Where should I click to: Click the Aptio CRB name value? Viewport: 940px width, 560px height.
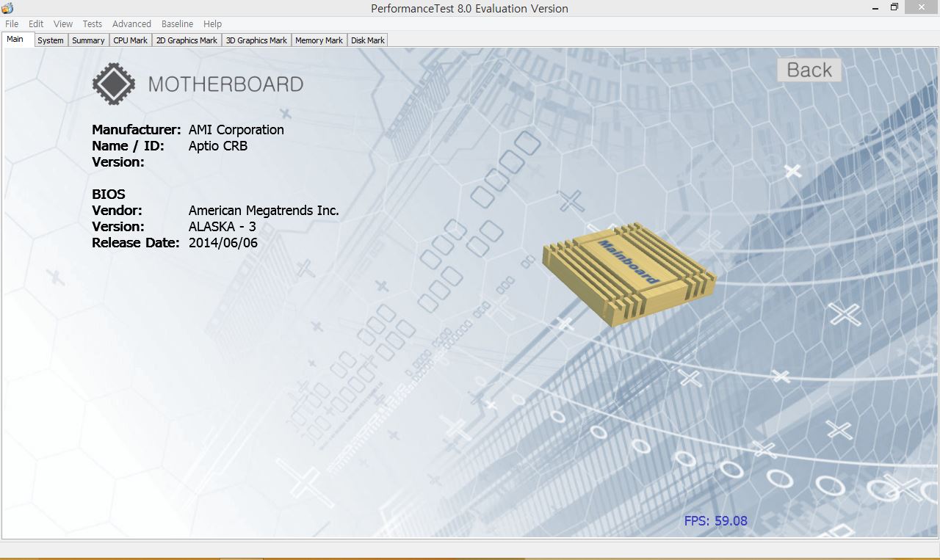click(x=218, y=146)
